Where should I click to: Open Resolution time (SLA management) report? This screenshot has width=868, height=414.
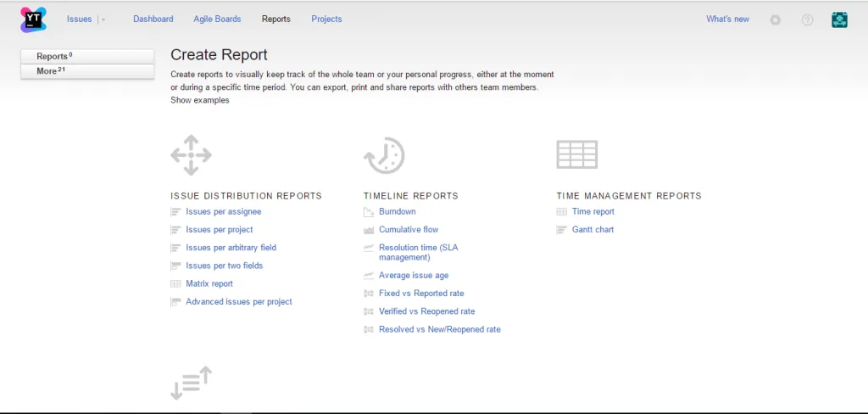coord(419,252)
